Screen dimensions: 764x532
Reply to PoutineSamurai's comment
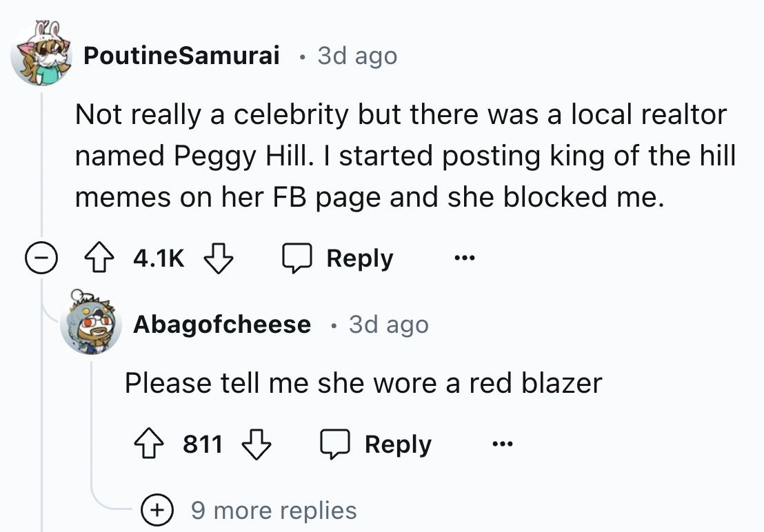click(x=359, y=258)
